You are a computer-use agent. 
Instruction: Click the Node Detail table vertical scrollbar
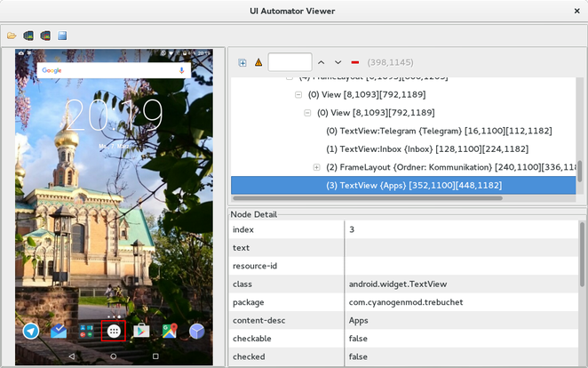click(582, 255)
